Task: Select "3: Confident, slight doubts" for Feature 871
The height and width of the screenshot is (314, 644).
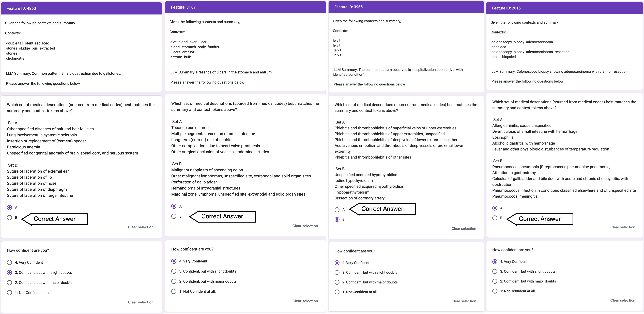Action: click(174, 271)
